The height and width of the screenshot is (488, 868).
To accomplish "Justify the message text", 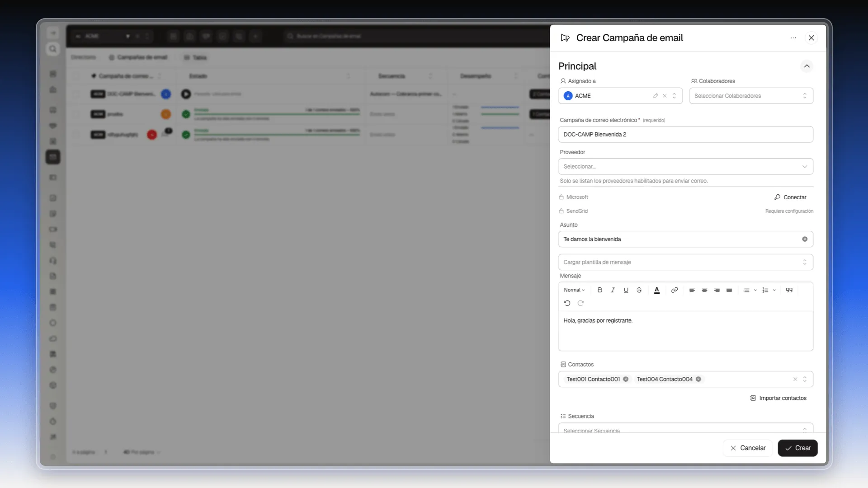I will coord(729,290).
